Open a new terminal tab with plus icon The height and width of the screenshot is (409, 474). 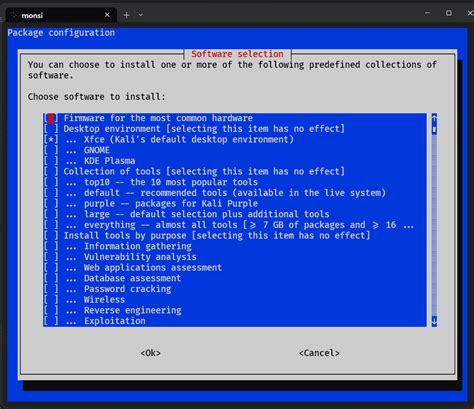click(126, 15)
